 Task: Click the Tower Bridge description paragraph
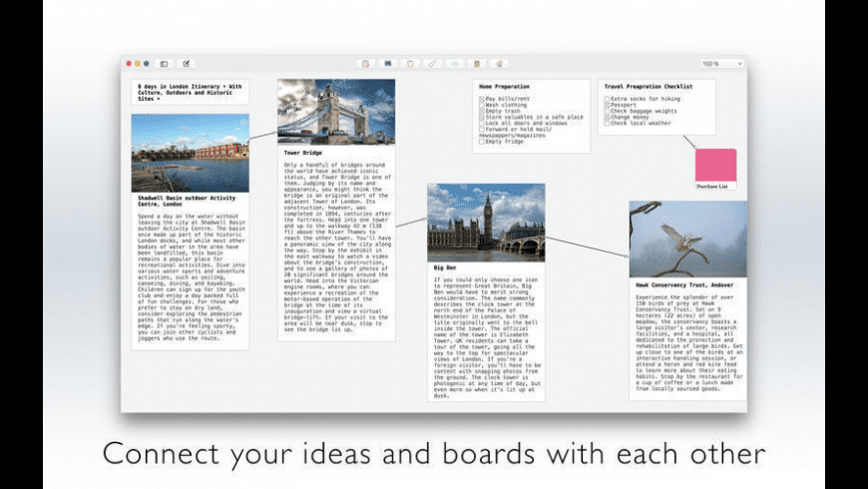coord(336,246)
